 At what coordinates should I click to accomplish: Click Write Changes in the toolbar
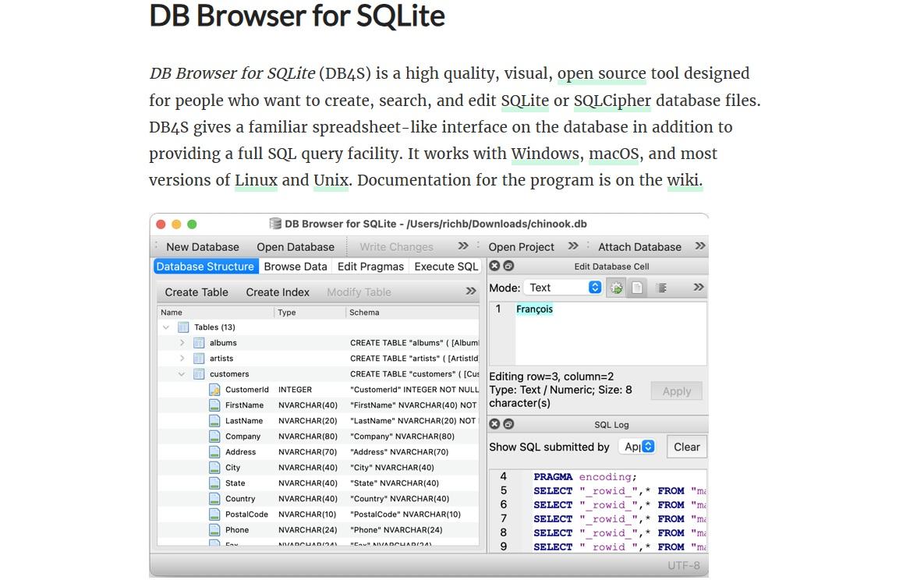(x=396, y=247)
